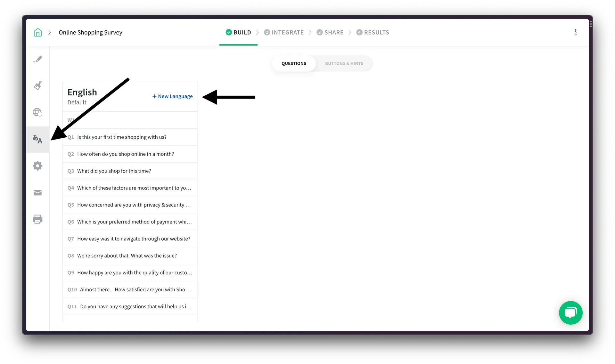Expand the English language section
This screenshot has width=615, height=364.
pyautogui.click(x=82, y=96)
